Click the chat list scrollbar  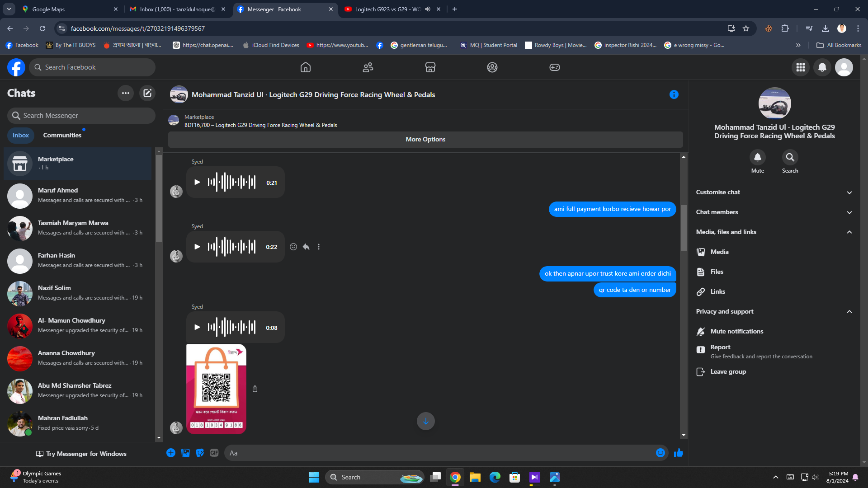159,199
